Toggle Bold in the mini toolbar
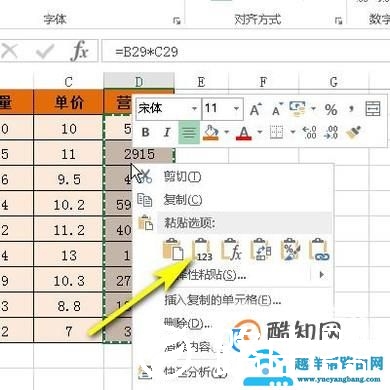The height and width of the screenshot is (390, 390). coord(145,133)
